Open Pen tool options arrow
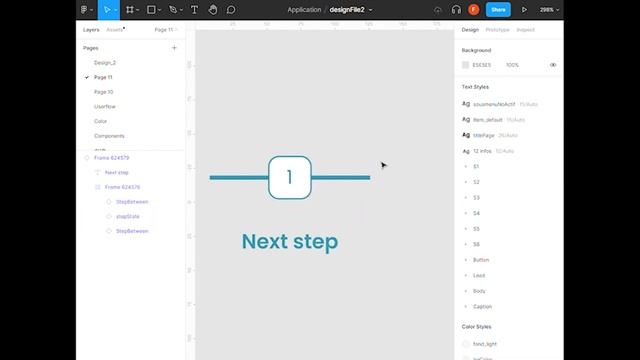 pos(181,10)
